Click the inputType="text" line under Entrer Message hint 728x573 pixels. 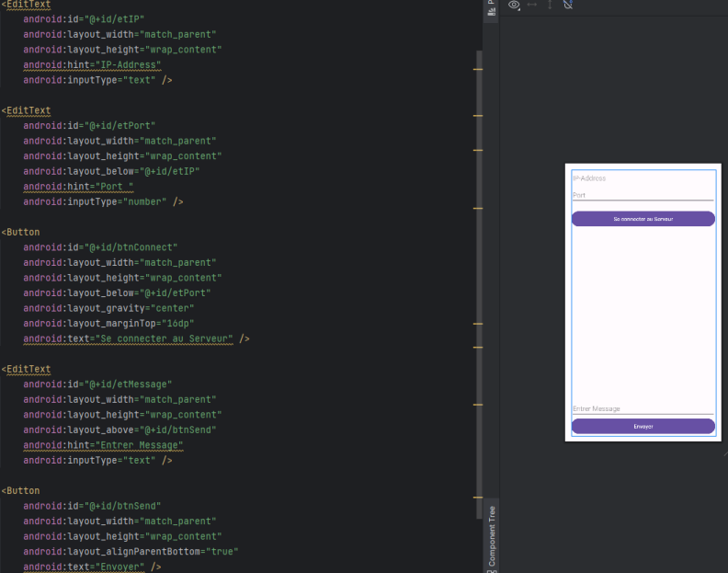click(97, 460)
